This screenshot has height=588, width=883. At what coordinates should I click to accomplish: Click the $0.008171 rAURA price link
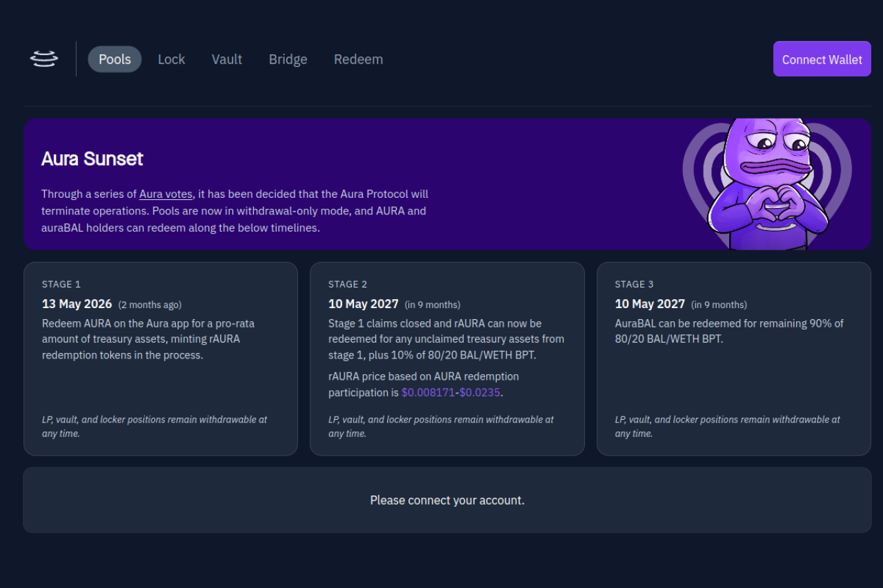[x=428, y=393]
